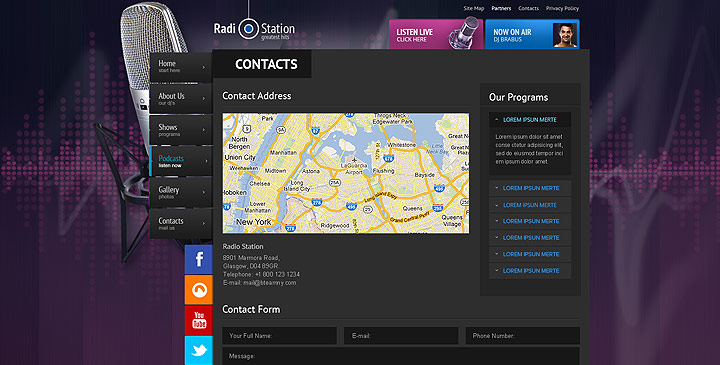Expand the fifth Lorem Ipsun Merte program
The image size is (720, 365).
coord(530,238)
